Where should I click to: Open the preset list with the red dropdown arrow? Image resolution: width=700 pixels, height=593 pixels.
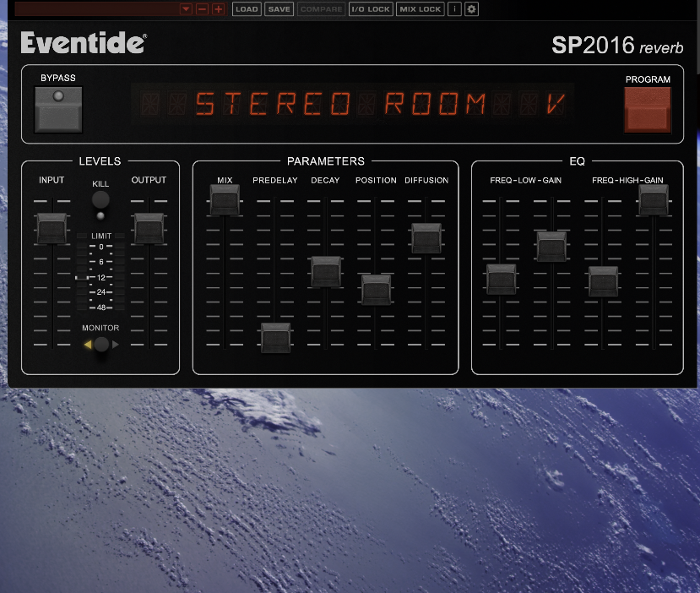186,9
